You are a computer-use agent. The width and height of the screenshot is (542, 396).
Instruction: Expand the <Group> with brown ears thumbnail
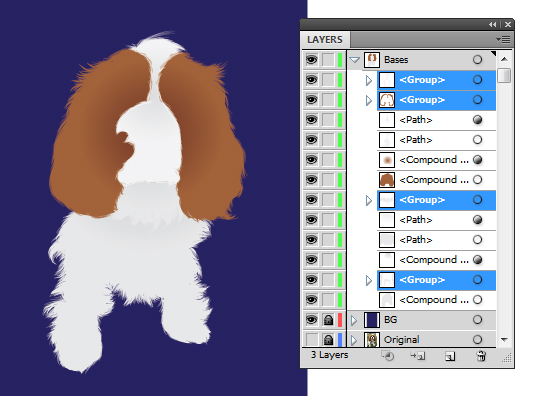click(369, 100)
